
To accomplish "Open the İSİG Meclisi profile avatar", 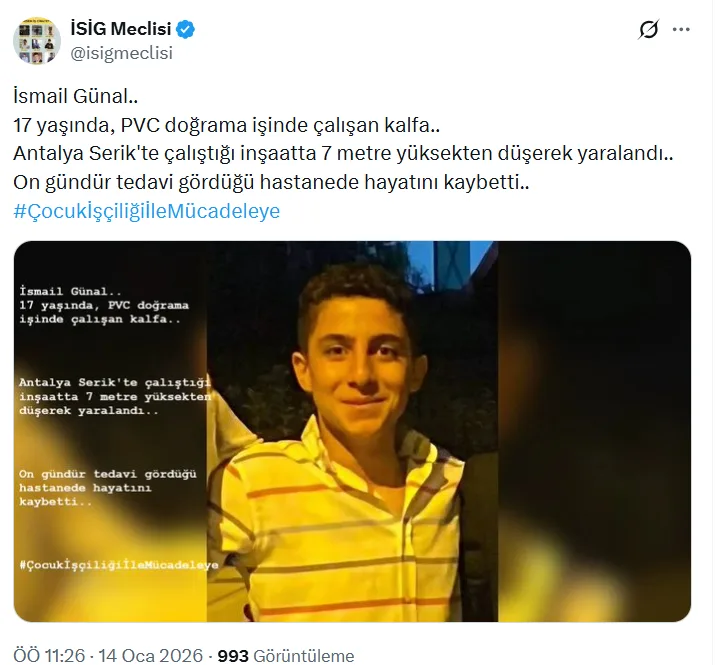I will (37, 41).
